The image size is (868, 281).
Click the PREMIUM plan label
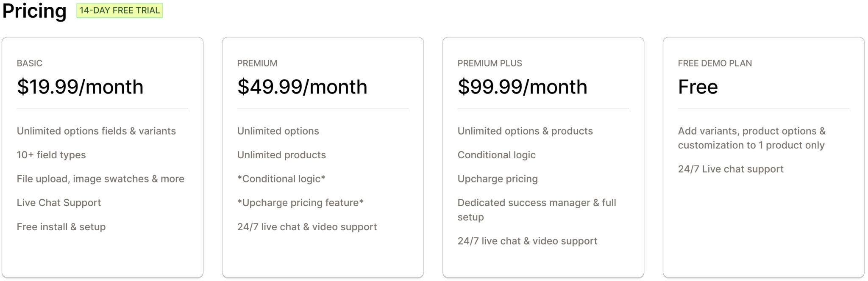[257, 63]
